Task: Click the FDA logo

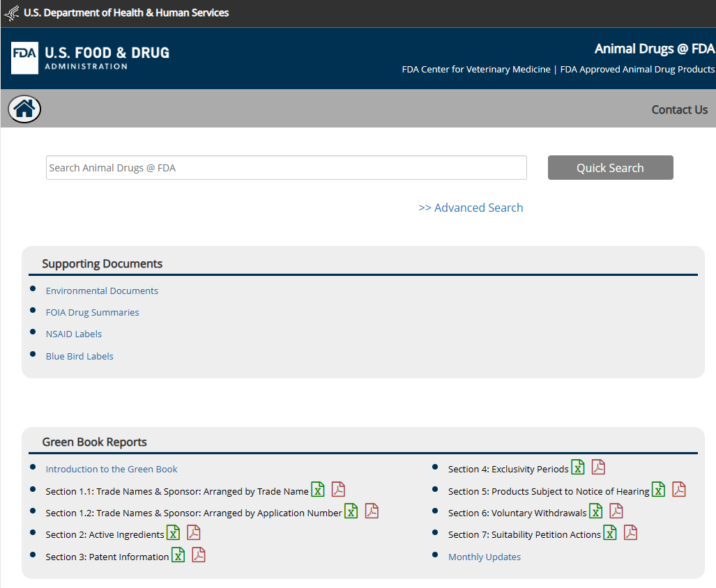Action: [x=24, y=58]
